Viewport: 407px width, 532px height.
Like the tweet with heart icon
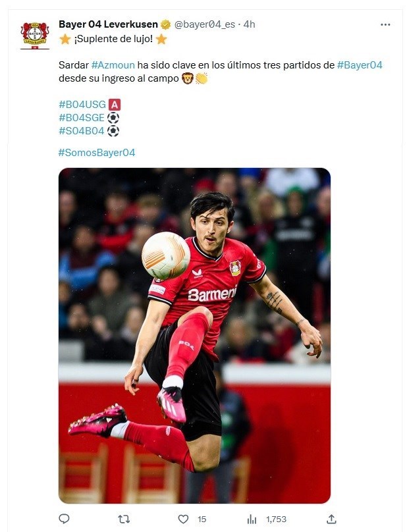click(x=183, y=519)
